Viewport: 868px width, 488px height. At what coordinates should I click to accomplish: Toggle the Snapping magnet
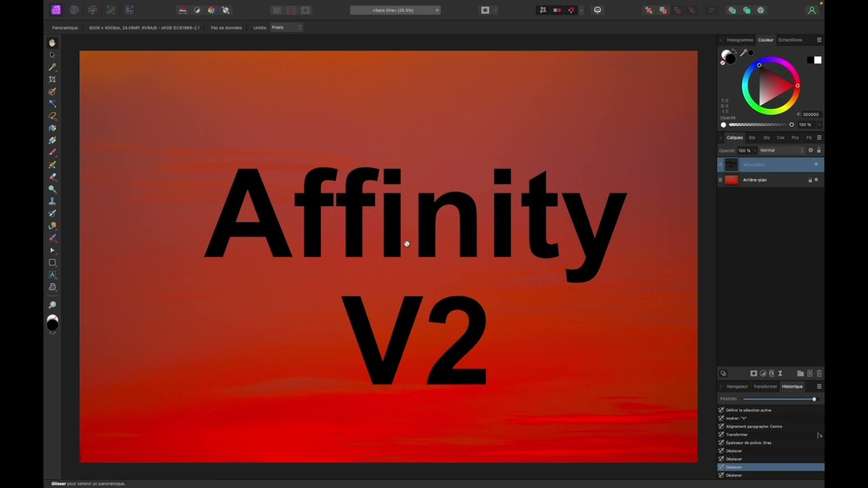(x=572, y=10)
